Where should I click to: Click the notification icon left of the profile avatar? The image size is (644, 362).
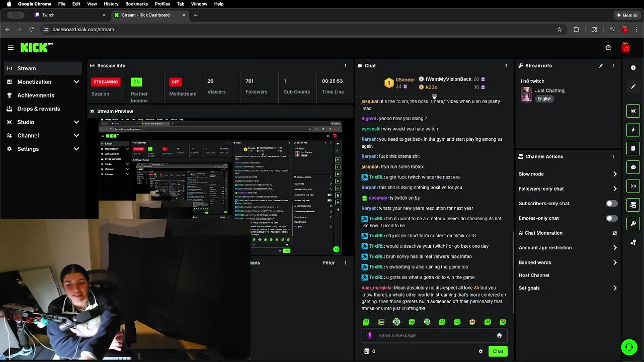point(608,48)
